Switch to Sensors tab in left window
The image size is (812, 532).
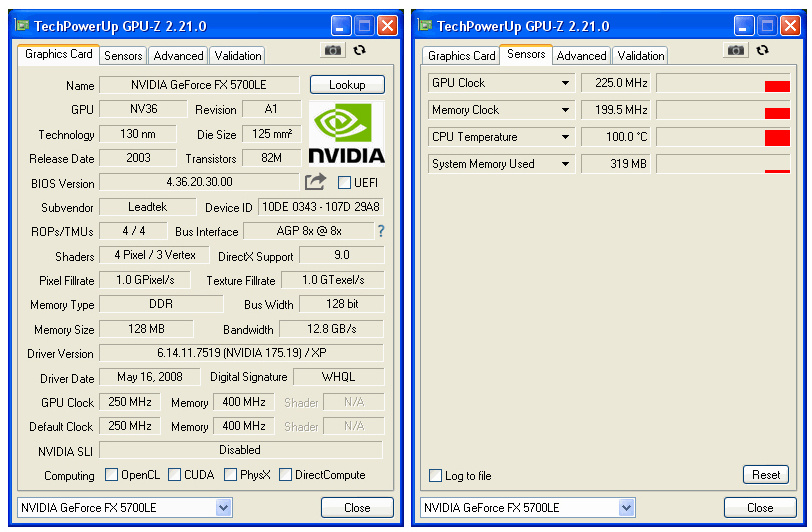pyautogui.click(x=123, y=55)
